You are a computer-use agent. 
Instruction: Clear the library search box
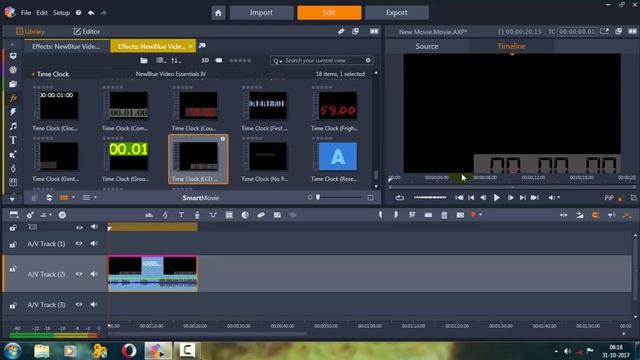(x=368, y=60)
